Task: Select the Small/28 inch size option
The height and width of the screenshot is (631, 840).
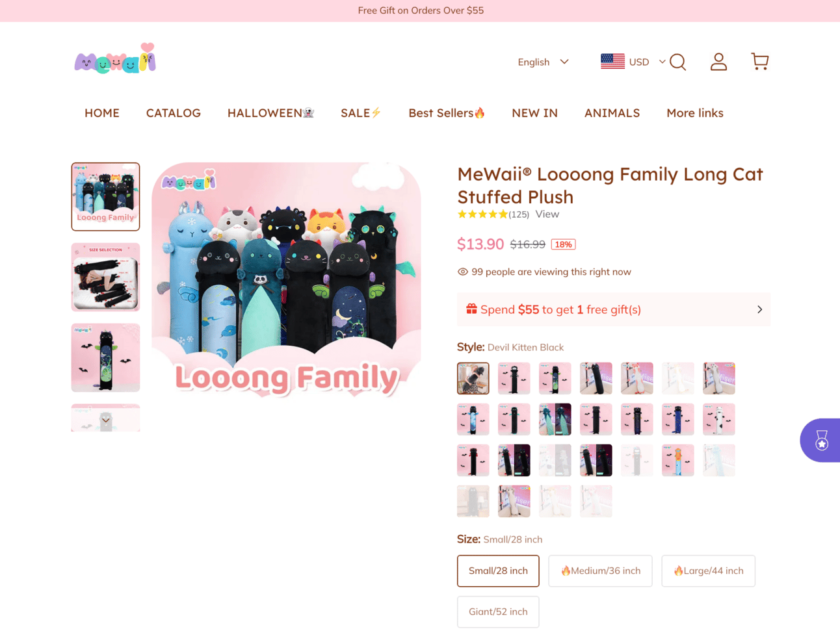Action: [x=498, y=571]
